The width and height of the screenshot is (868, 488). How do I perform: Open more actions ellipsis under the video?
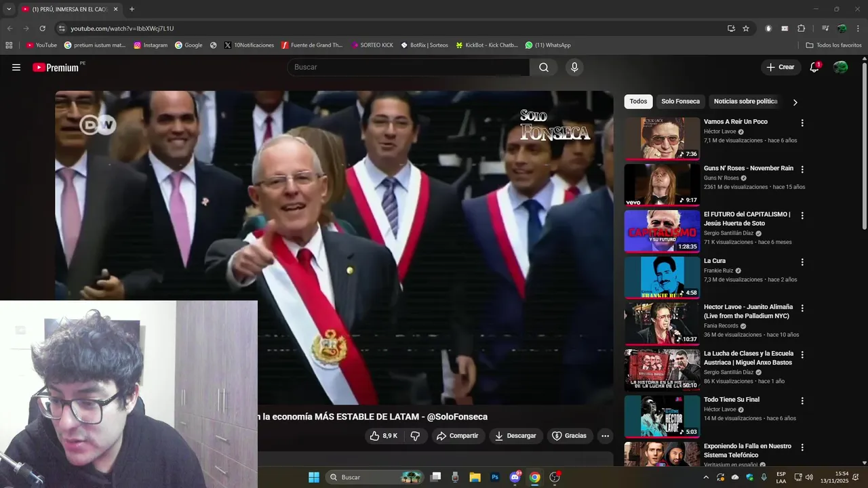click(x=605, y=436)
